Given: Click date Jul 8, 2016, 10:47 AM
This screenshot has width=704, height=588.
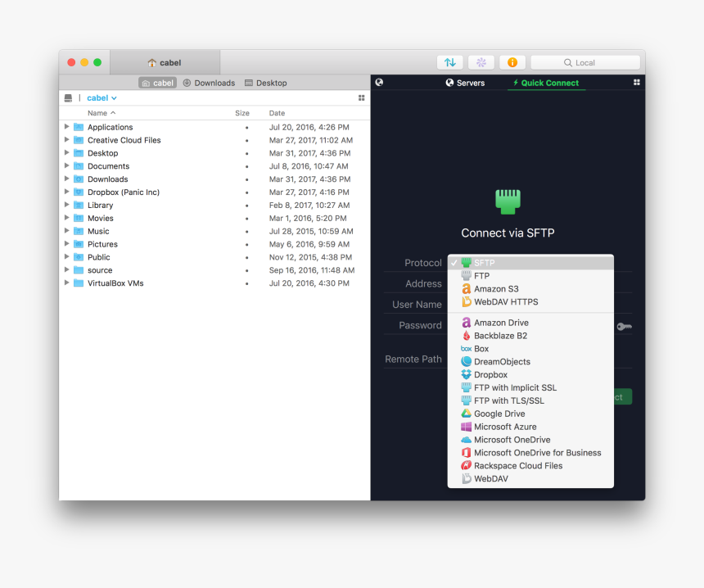Looking at the screenshot, I should click(x=309, y=166).
